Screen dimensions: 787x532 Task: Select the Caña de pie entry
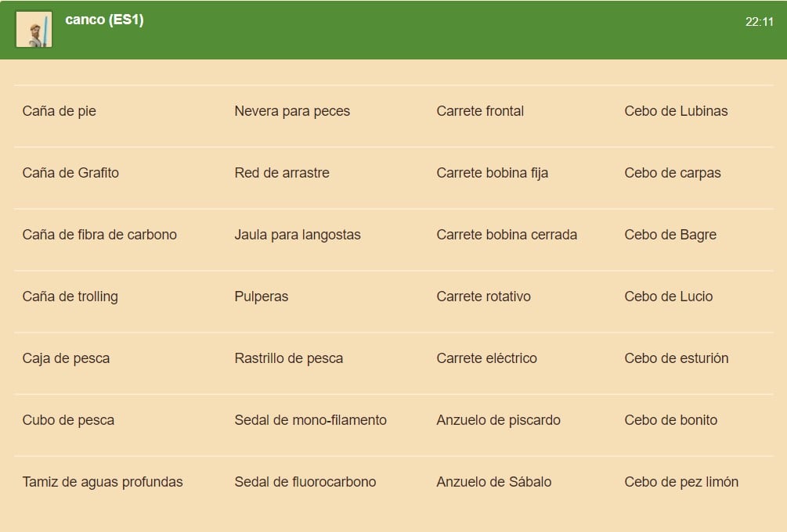coord(60,111)
